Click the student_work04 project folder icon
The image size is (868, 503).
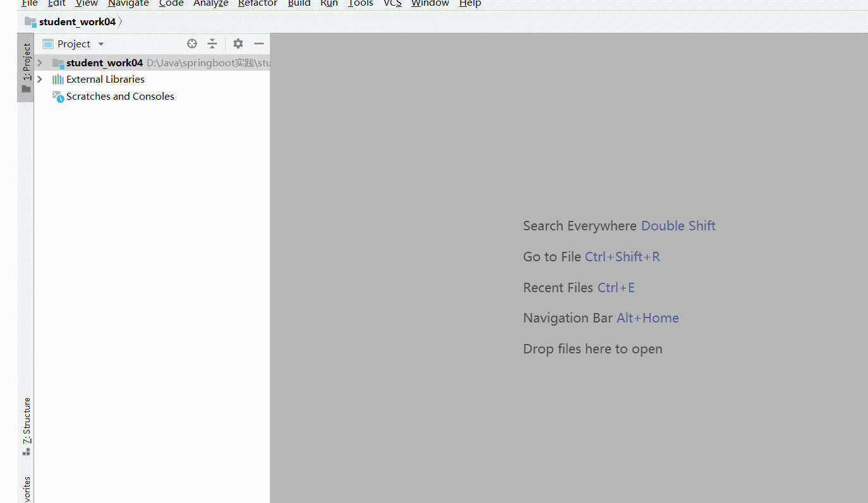(58, 62)
